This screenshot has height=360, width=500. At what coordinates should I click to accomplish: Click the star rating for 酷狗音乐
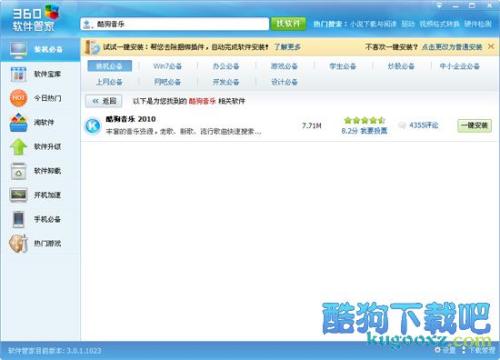(364, 120)
